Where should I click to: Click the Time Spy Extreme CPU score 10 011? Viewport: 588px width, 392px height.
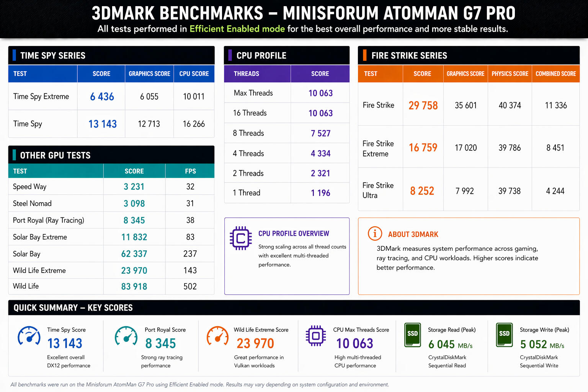coord(194,97)
